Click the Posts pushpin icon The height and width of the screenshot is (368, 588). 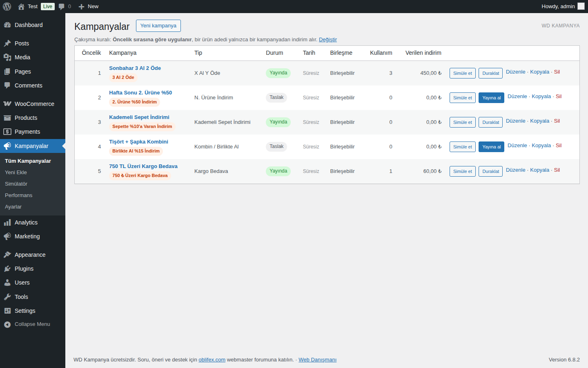7,43
